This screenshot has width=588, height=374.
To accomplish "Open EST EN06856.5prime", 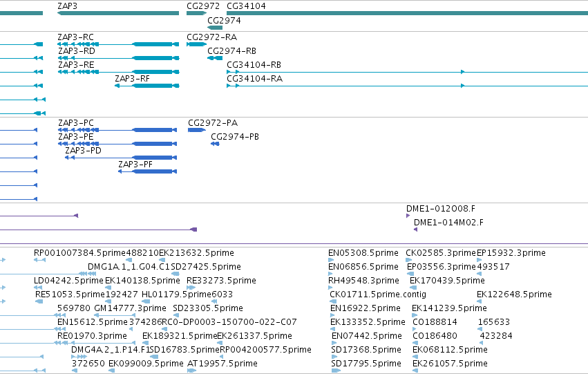I will click(x=363, y=267).
